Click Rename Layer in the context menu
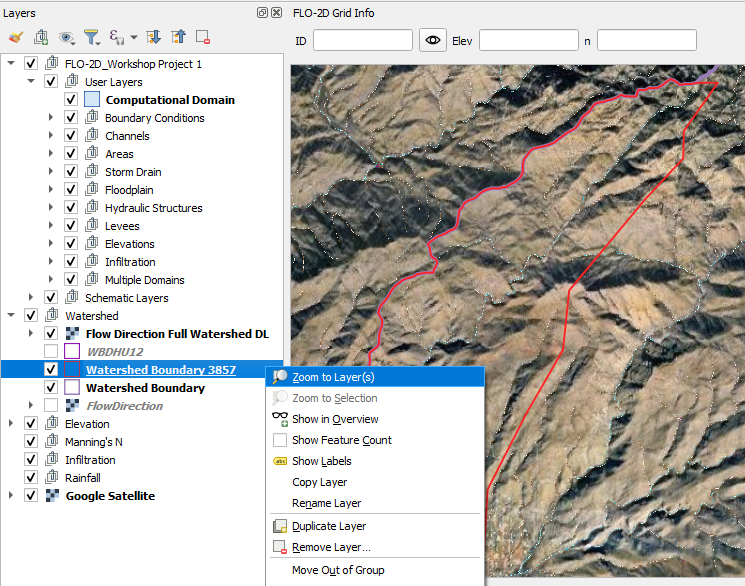This screenshot has width=745, height=586. pos(326,503)
